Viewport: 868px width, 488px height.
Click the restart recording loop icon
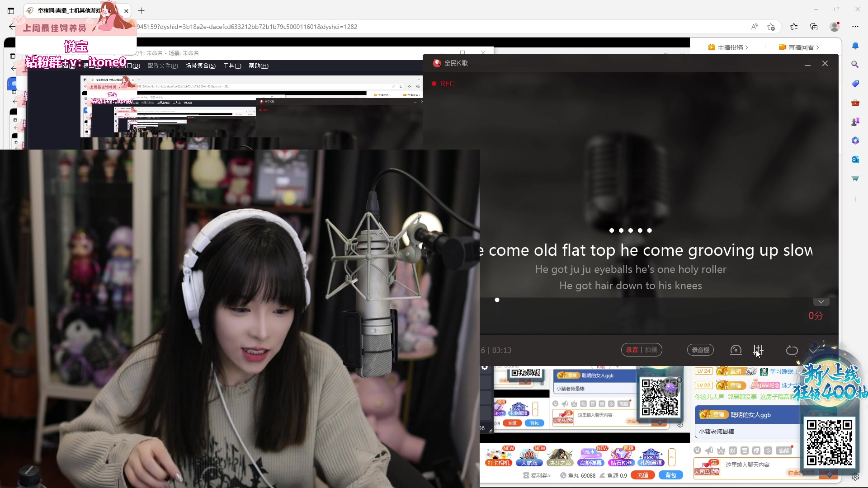coord(792,350)
